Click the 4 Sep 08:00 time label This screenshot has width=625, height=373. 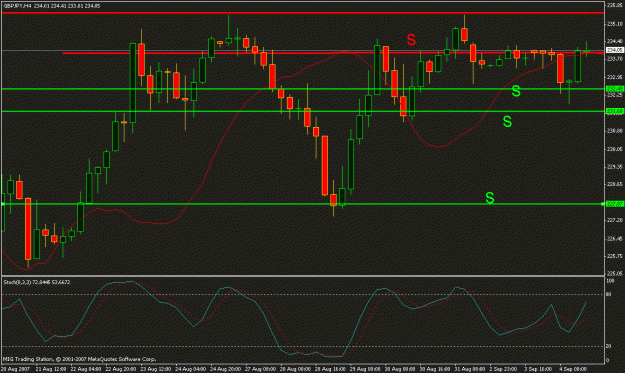tap(573, 369)
